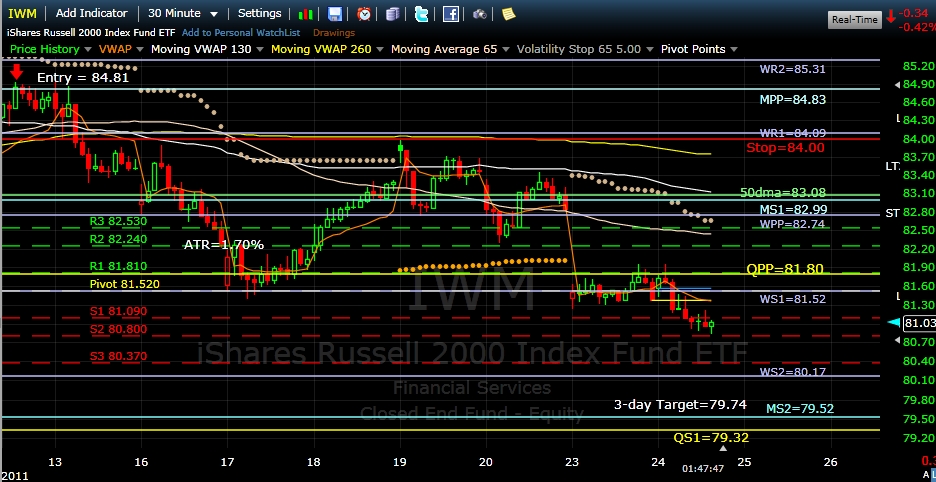Click the red arrow entry marker
The height and width of the screenshot is (482, 936).
tap(16, 73)
